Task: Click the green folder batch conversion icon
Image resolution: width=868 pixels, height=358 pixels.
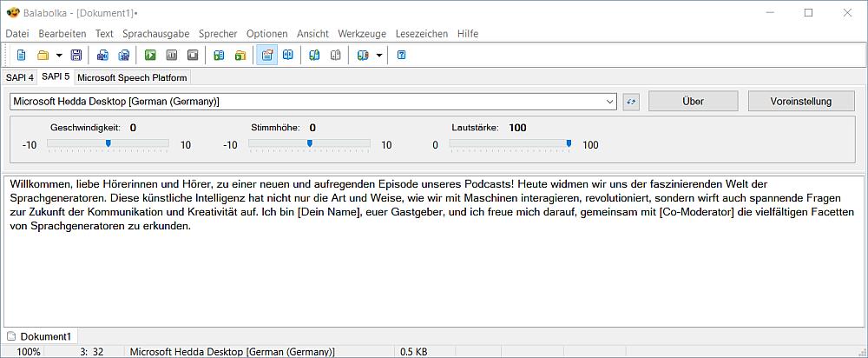Action: coord(240,56)
